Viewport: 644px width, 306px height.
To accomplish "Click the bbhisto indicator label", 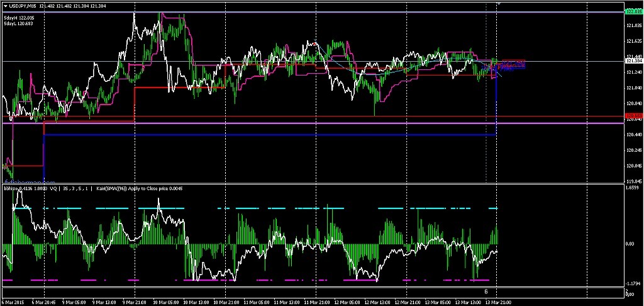I will coord(10,188).
